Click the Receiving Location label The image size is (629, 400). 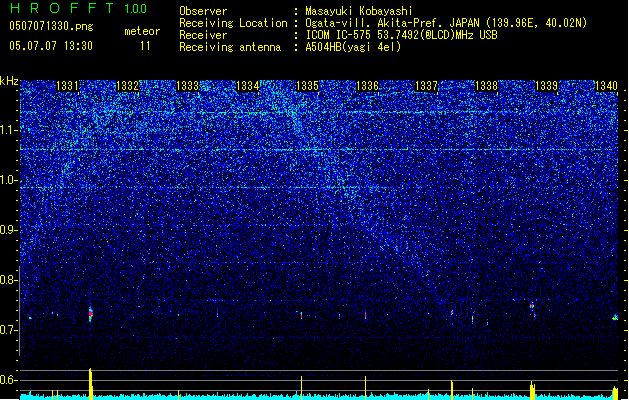pyautogui.click(x=233, y=23)
